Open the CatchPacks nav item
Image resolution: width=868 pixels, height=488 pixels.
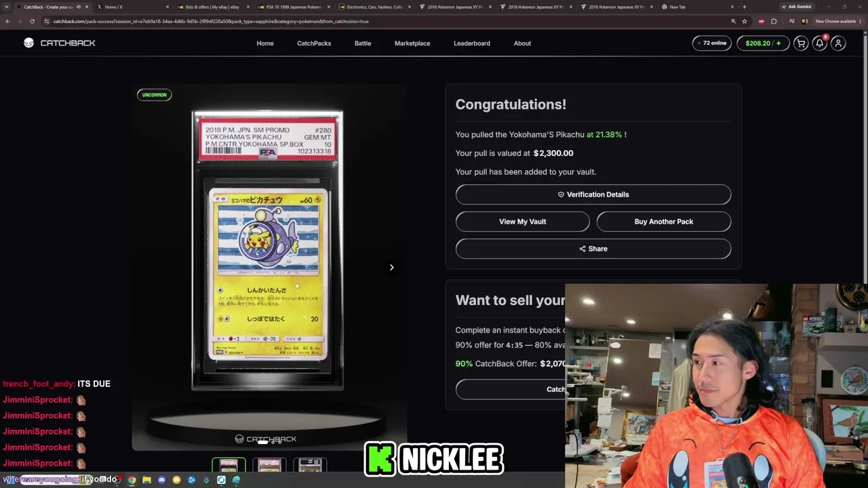tap(314, 43)
